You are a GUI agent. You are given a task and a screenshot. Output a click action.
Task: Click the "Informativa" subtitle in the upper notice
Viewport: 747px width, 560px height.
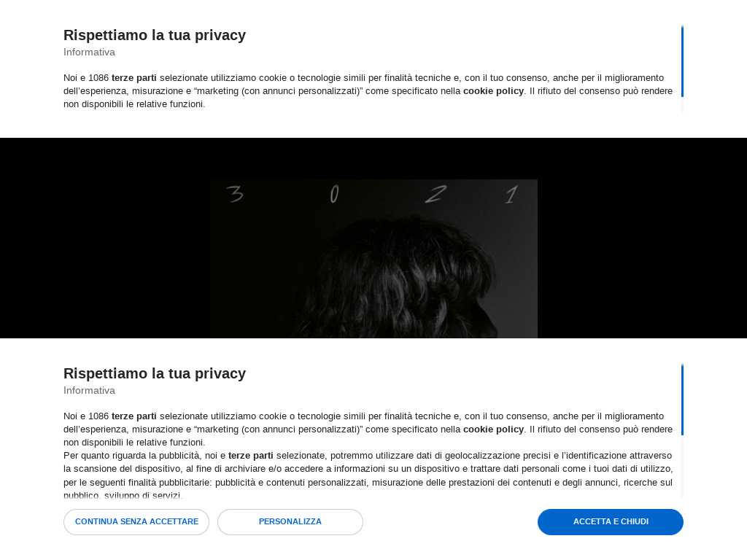point(89,52)
